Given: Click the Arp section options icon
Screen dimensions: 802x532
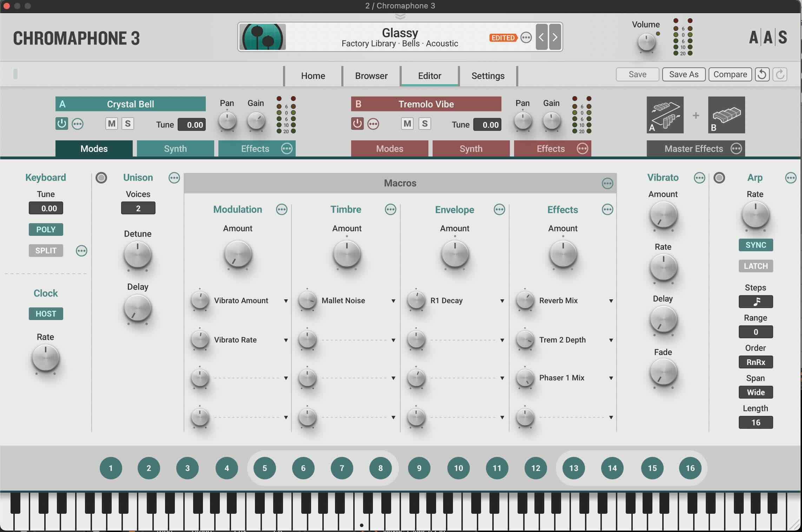Looking at the screenshot, I should [x=790, y=178].
